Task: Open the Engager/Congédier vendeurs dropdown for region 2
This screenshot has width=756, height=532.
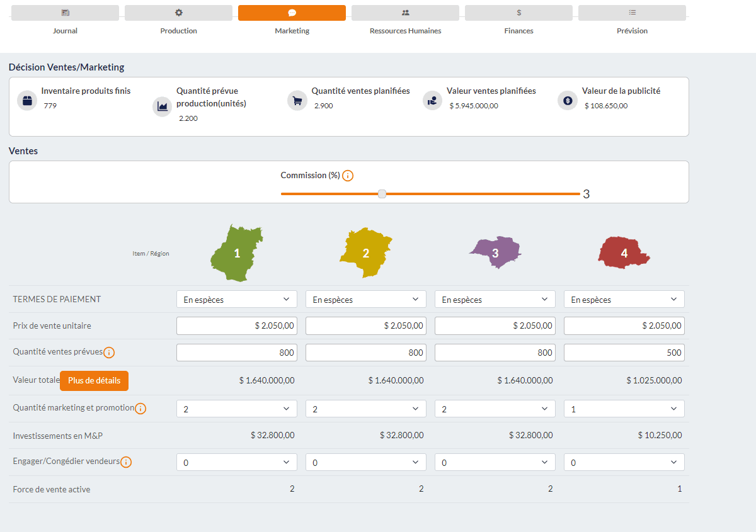Action: (365, 461)
